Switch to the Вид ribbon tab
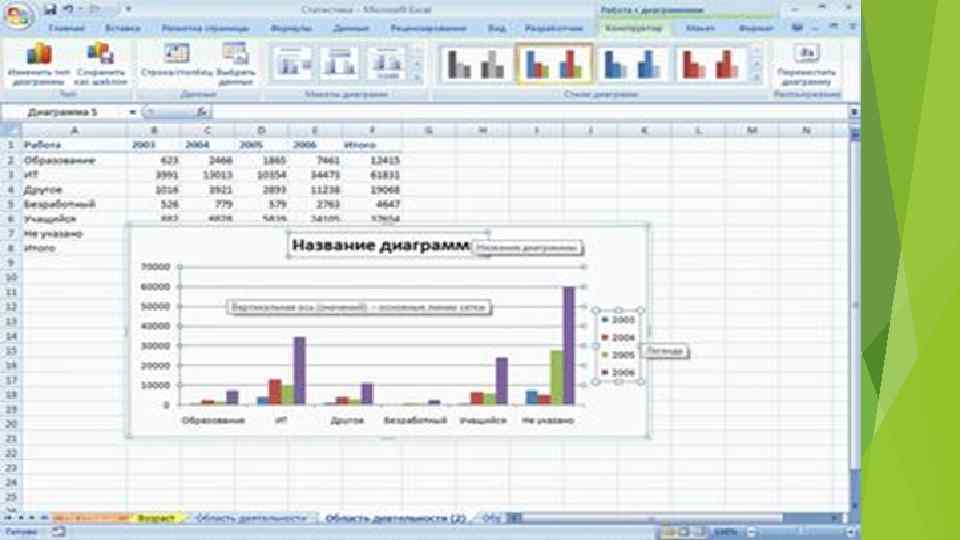This screenshot has height=540, width=960. 497,28
